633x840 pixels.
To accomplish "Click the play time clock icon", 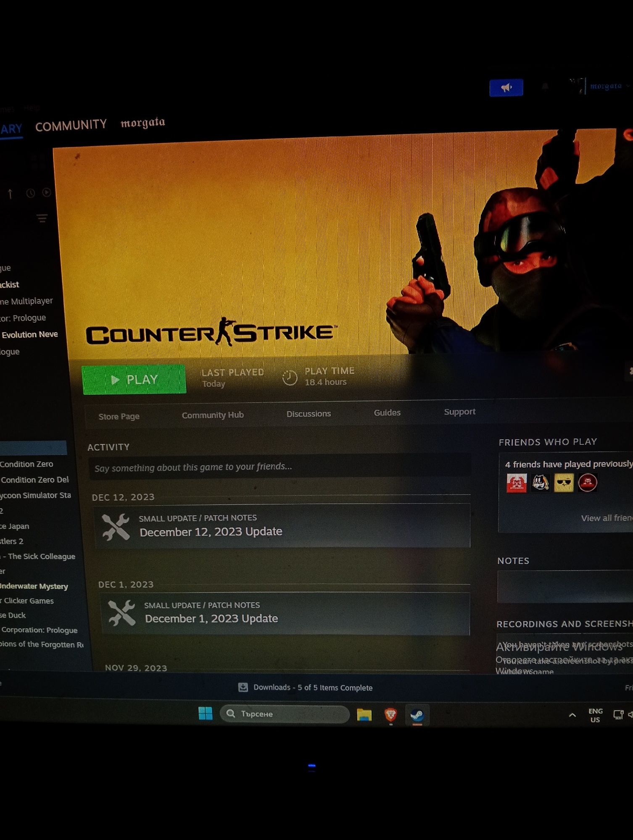I will (x=290, y=378).
